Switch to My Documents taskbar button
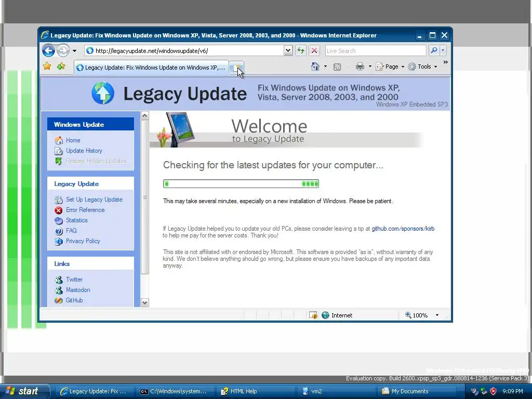 (416, 391)
